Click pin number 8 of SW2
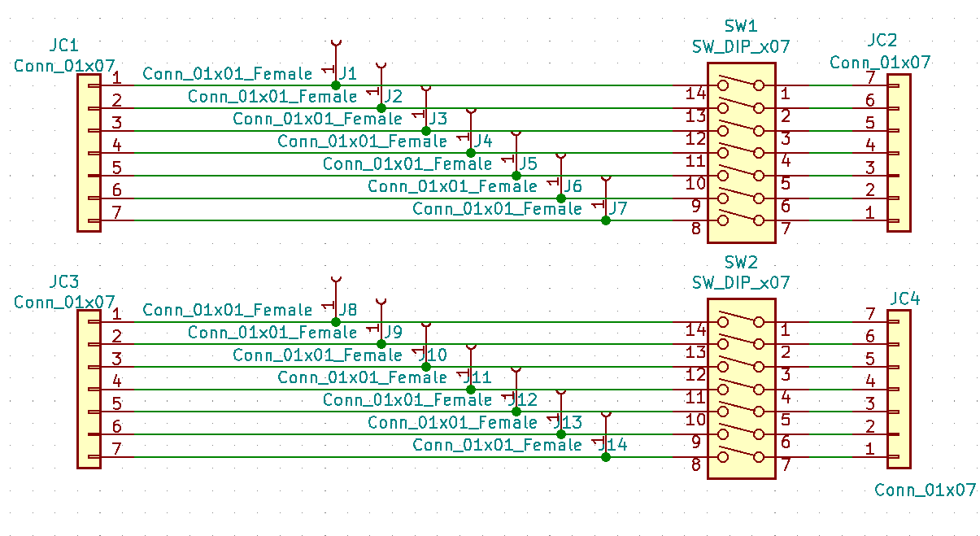 [x=696, y=466]
